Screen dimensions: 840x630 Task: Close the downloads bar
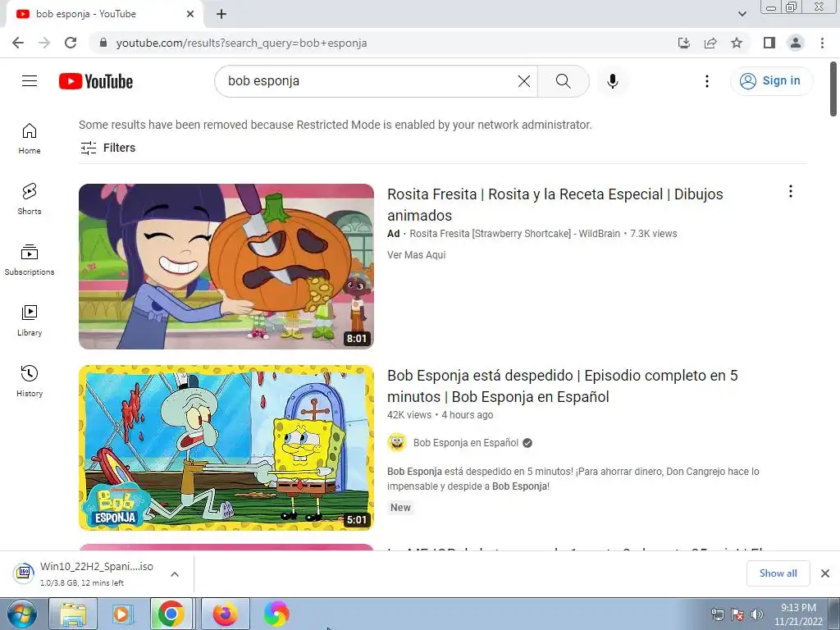[x=825, y=573]
